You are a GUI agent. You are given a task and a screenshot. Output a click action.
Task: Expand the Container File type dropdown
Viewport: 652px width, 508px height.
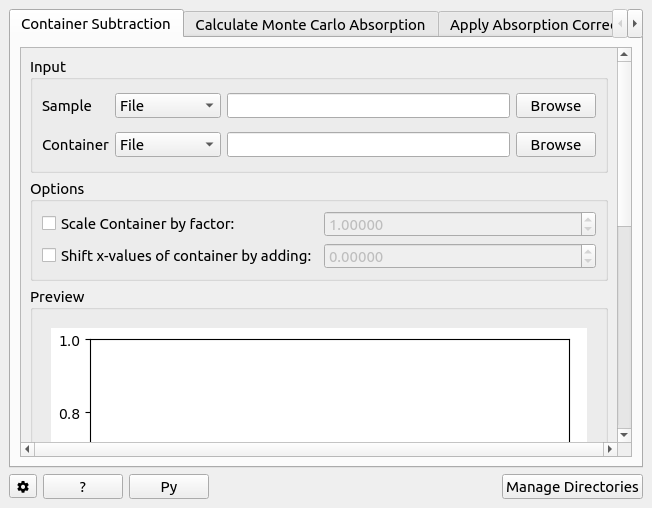point(167,145)
